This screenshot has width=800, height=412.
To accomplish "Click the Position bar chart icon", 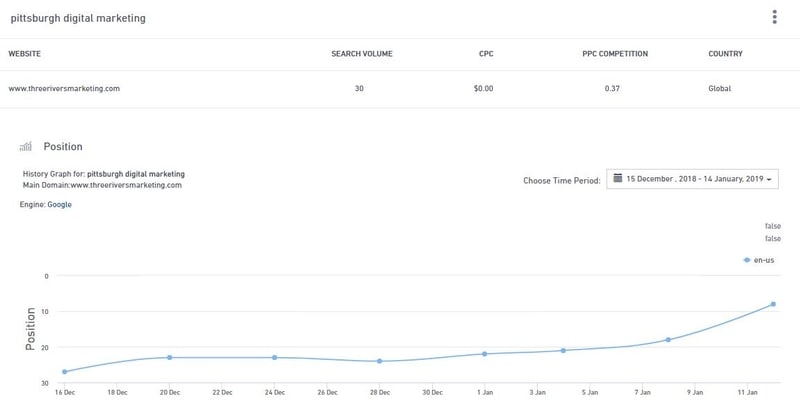I will (26, 147).
